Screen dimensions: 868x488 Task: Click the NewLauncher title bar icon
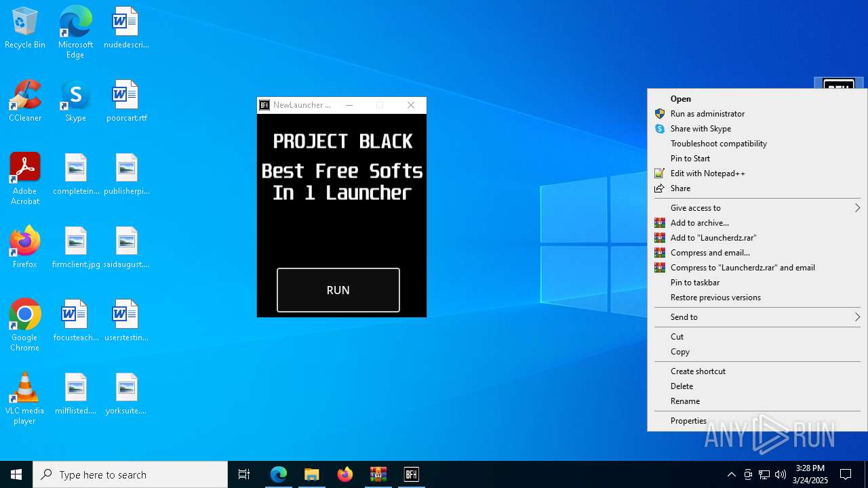265,105
